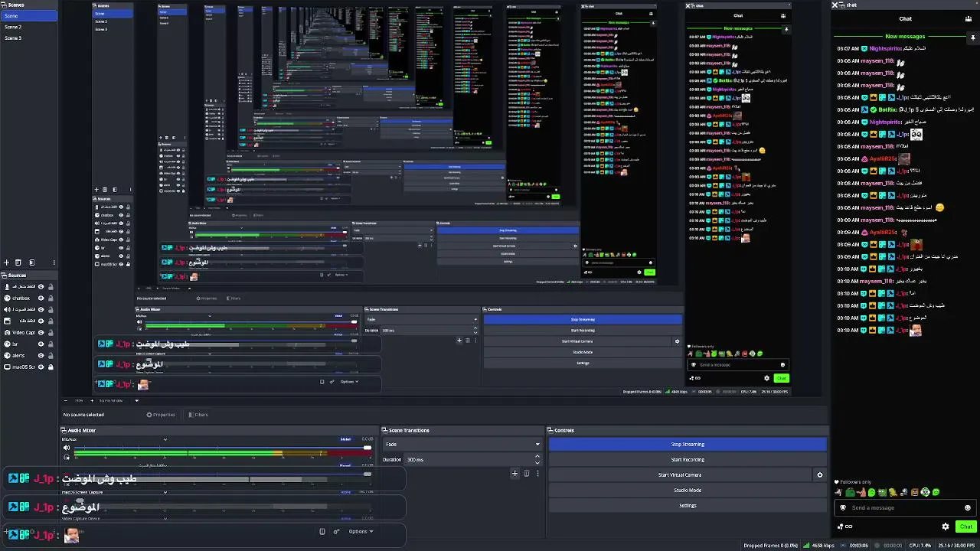Open the Properties tab button
980x551 pixels.
[x=161, y=415]
